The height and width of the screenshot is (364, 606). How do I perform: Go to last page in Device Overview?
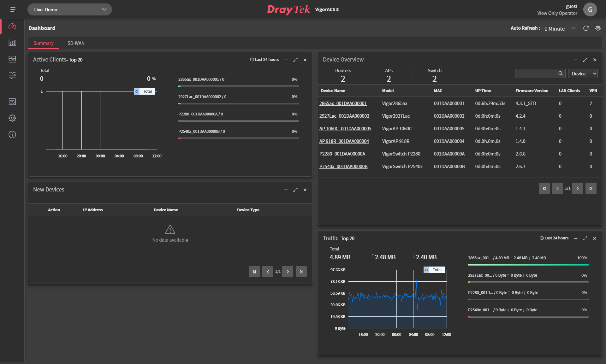coord(591,188)
